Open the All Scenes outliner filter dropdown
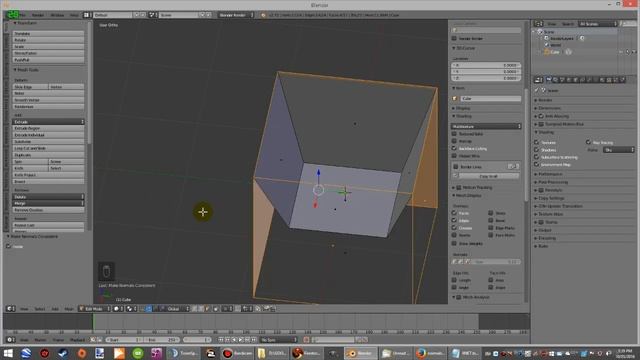The width and height of the screenshot is (640, 360). [x=598, y=24]
